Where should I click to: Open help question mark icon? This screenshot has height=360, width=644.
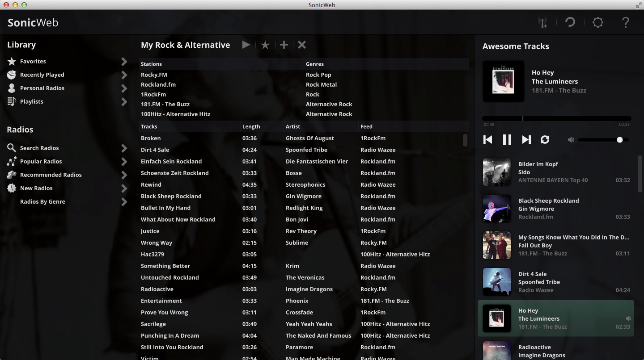click(x=626, y=22)
